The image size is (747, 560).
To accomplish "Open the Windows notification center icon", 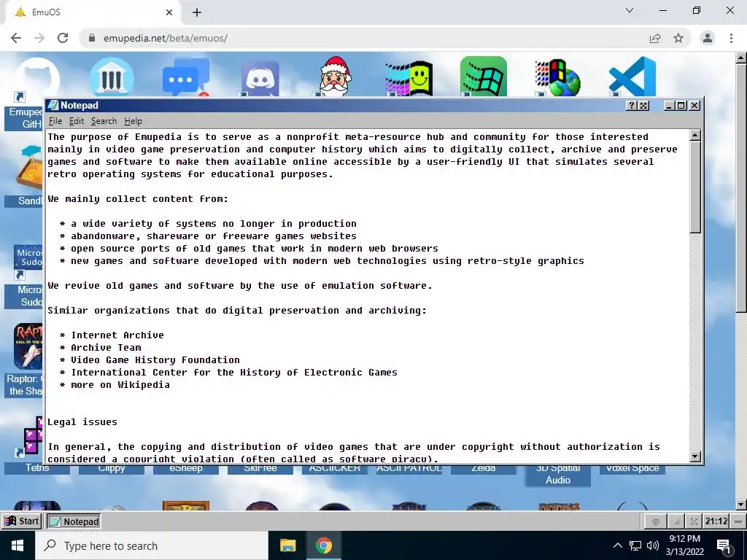I will (x=724, y=546).
